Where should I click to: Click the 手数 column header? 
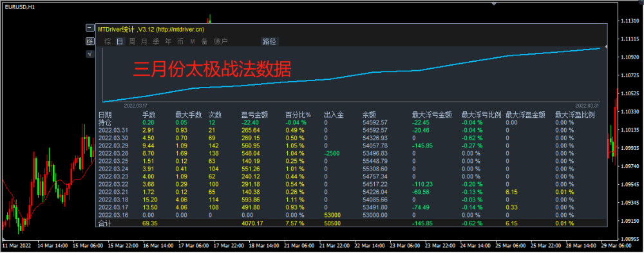149,115
